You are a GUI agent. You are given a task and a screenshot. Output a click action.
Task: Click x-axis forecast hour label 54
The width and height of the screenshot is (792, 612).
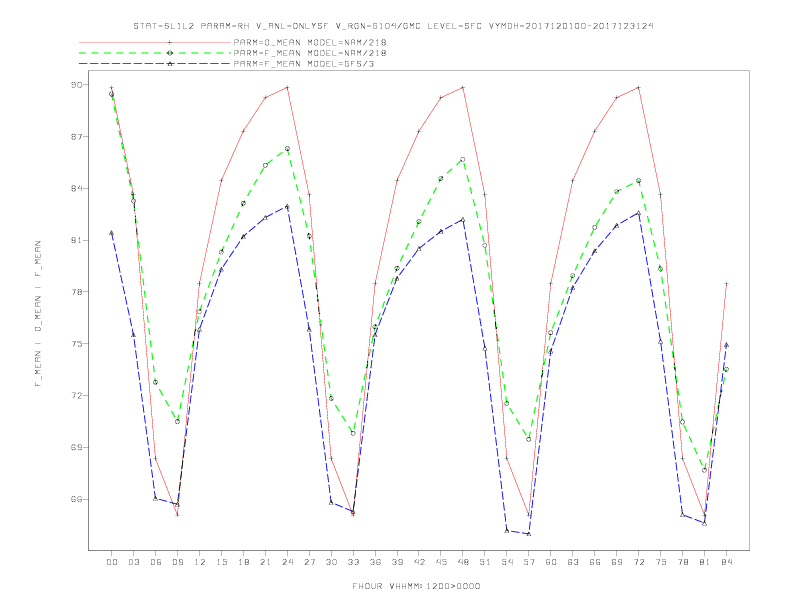tap(507, 562)
